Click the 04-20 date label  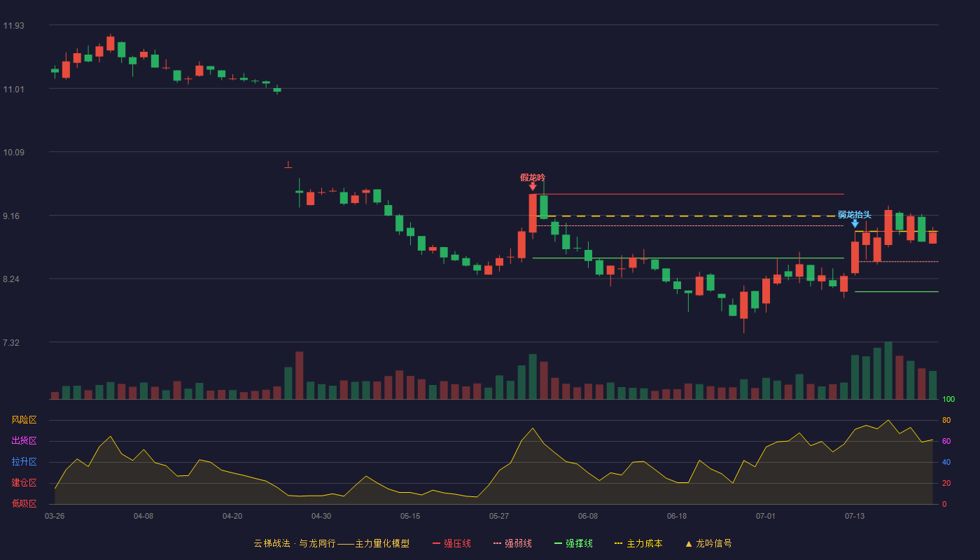(x=232, y=516)
